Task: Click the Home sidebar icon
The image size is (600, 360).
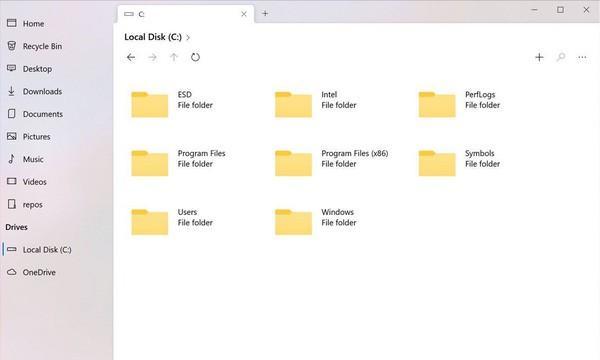Action: pyautogui.click(x=12, y=23)
